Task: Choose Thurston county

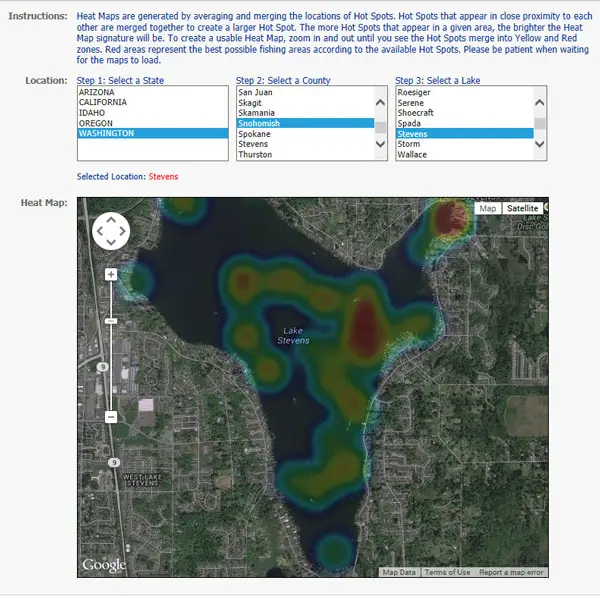Action: 305,155
